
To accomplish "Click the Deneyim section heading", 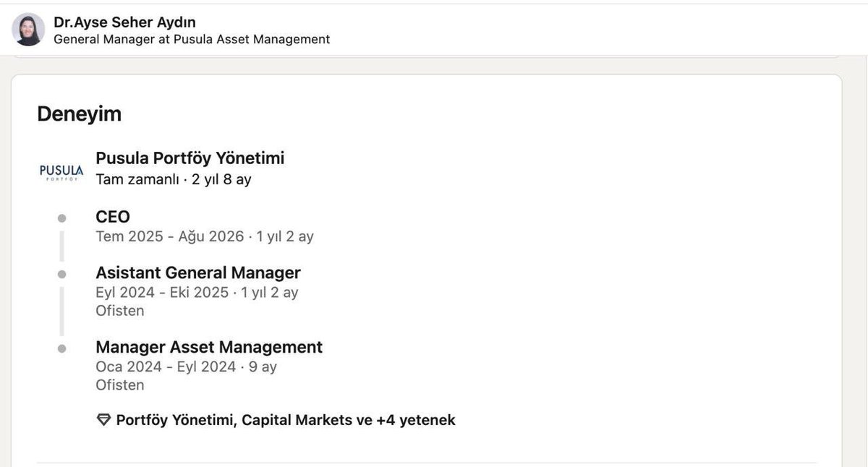I will click(x=80, y=114).
